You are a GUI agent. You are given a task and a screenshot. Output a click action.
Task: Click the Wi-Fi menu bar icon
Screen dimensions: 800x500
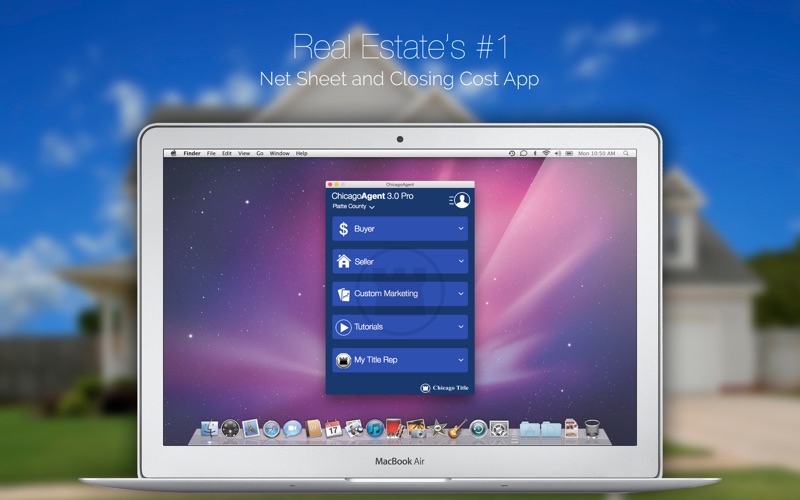546,153
